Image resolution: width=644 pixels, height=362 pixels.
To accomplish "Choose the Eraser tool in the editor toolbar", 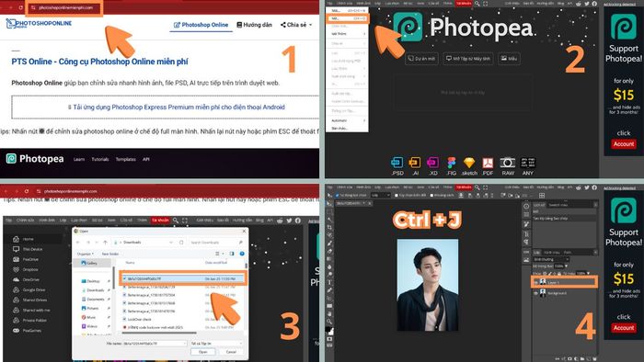I will (x=329, y=252).
